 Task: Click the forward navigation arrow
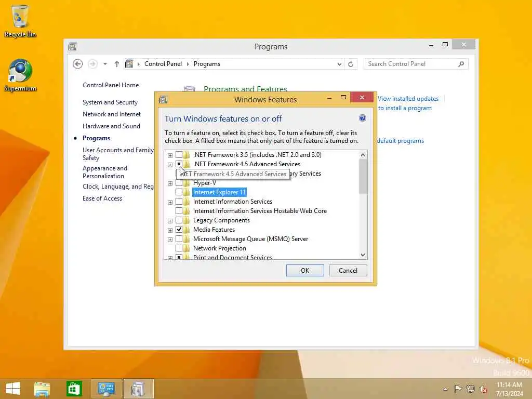pos(92,64)
